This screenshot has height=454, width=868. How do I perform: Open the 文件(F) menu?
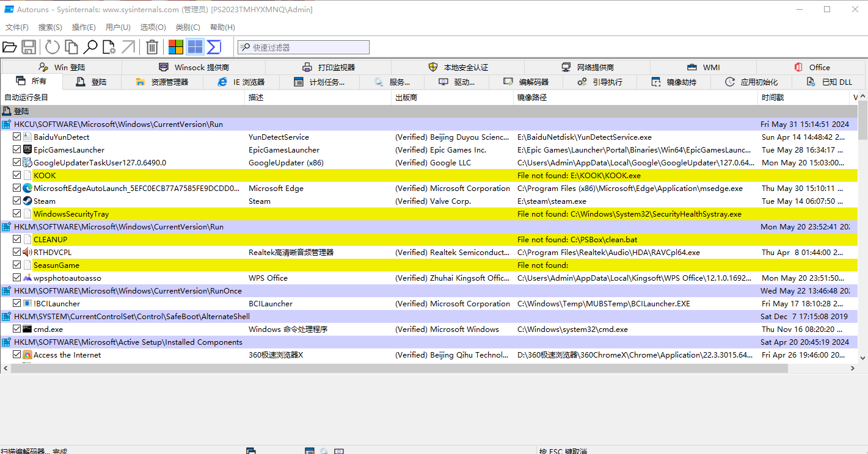(x=17, y=27)
